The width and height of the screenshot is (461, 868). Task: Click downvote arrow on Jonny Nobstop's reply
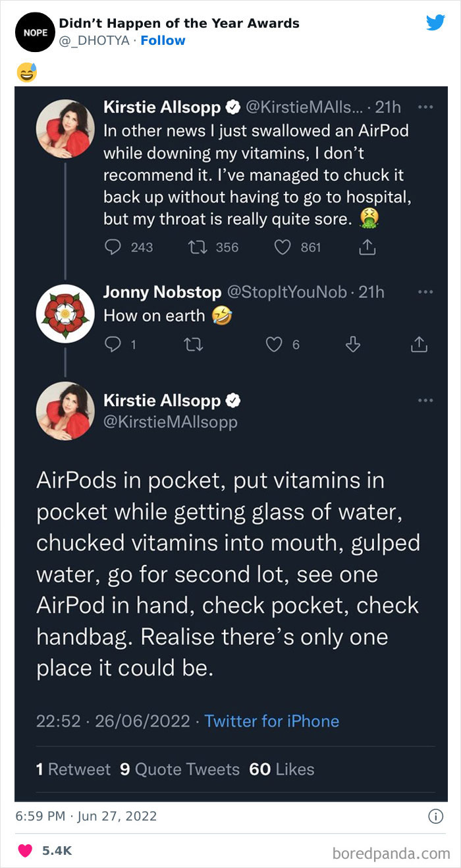pos(353,344)
